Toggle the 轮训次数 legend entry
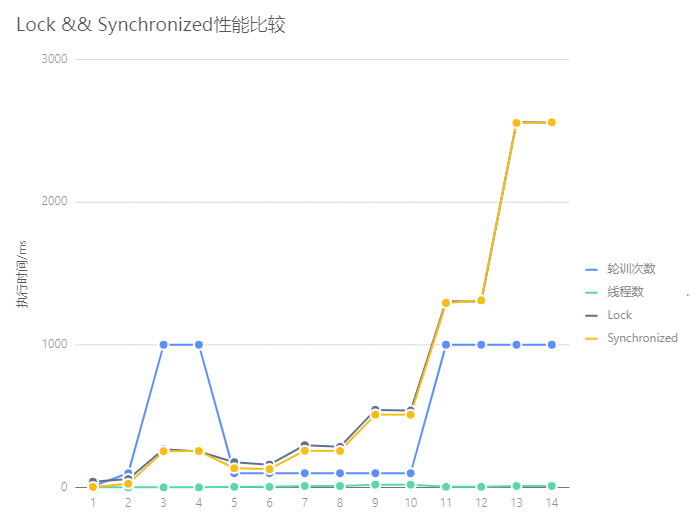690x520 pixels. 620,269
